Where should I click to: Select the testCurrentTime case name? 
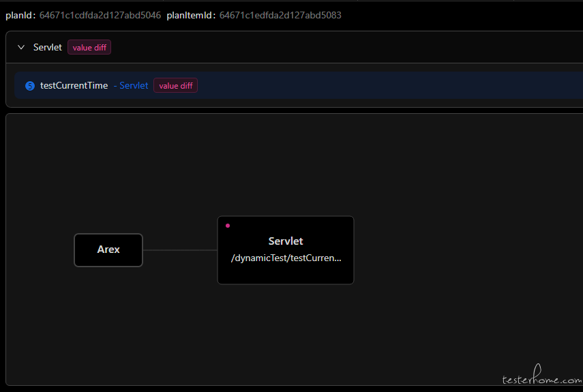(x=74, y=85)
